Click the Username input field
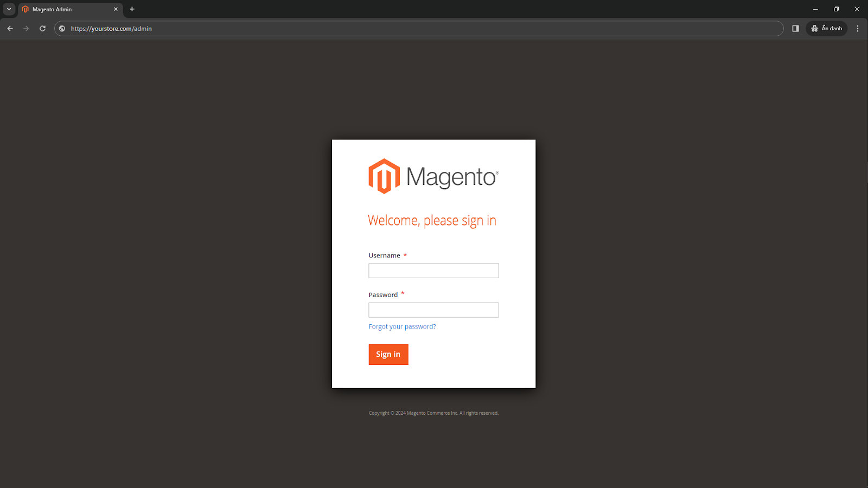This screenshot has width=868, height=488. (x=433, y=271)
